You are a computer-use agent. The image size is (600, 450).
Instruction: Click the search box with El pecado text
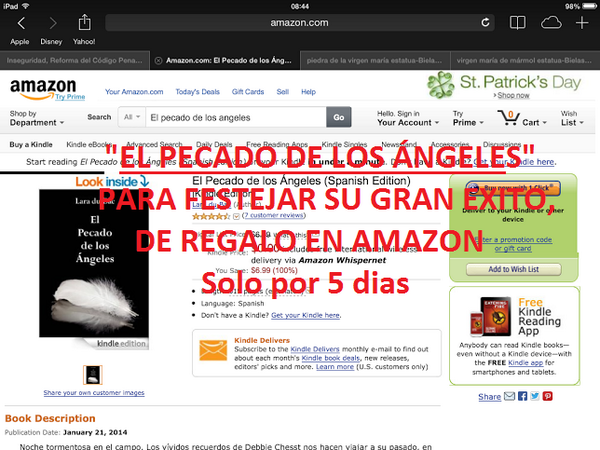pos(236,117)
